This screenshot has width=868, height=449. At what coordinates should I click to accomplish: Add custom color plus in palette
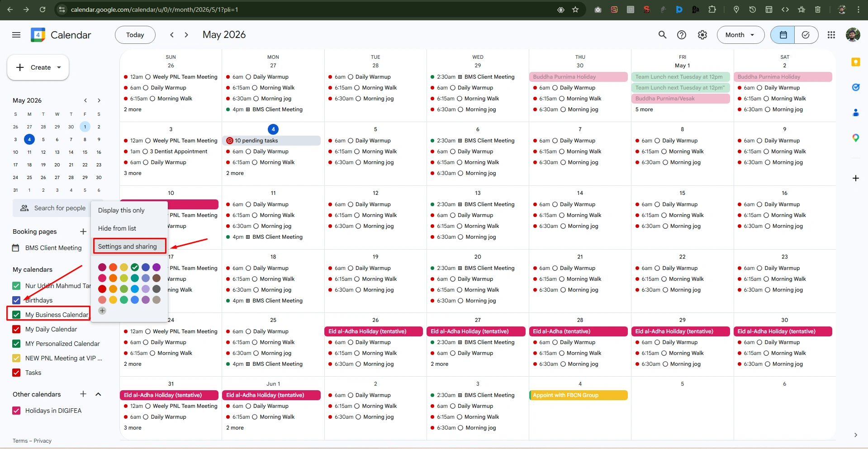coord(102,311)
